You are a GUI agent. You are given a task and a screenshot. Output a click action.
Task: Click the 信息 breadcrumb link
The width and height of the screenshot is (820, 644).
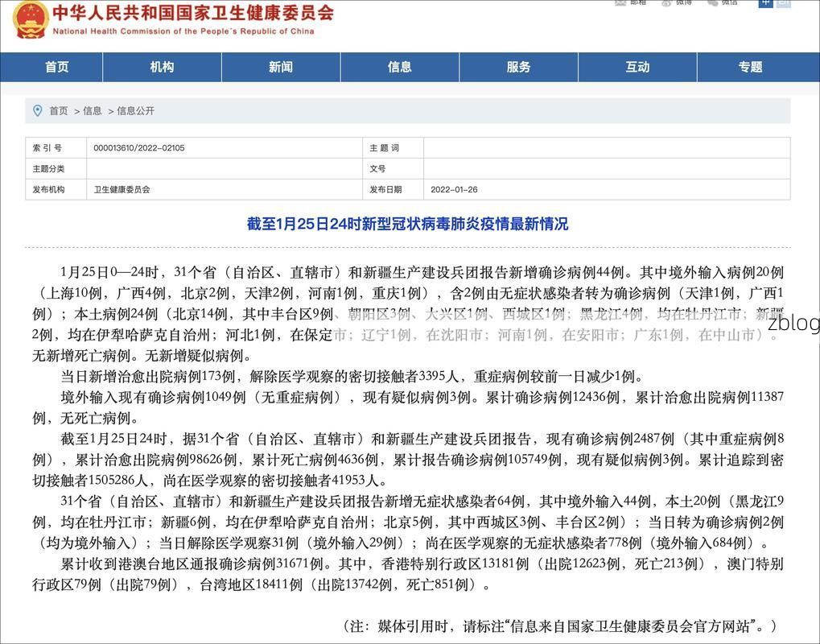93,111
